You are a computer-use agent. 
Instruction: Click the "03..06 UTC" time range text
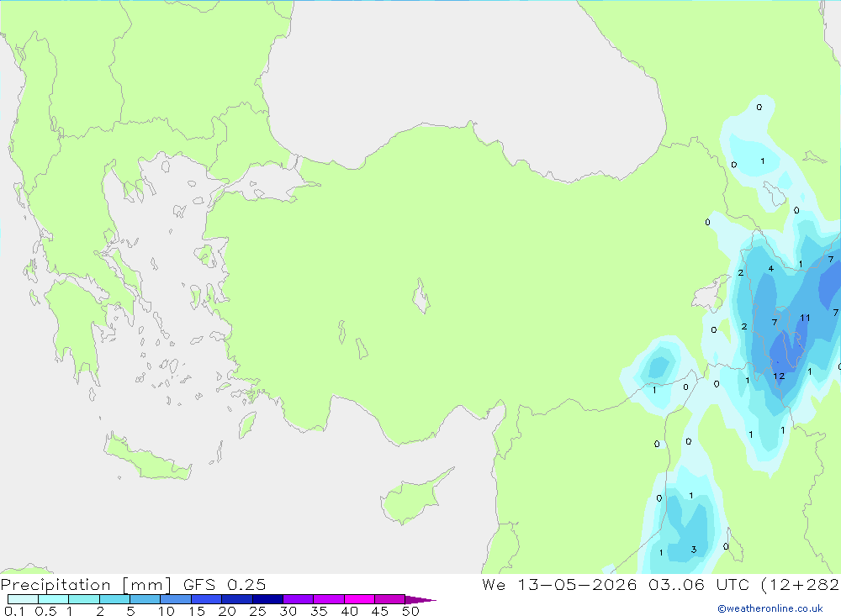pyautogui.click(x=698, y=584)
